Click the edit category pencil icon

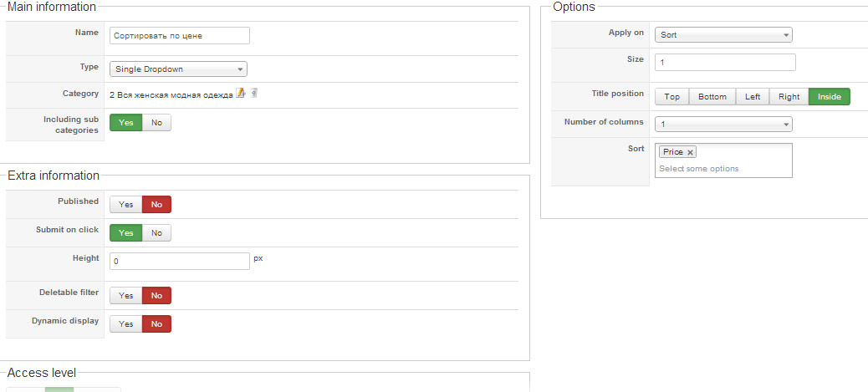coord(241,94)
